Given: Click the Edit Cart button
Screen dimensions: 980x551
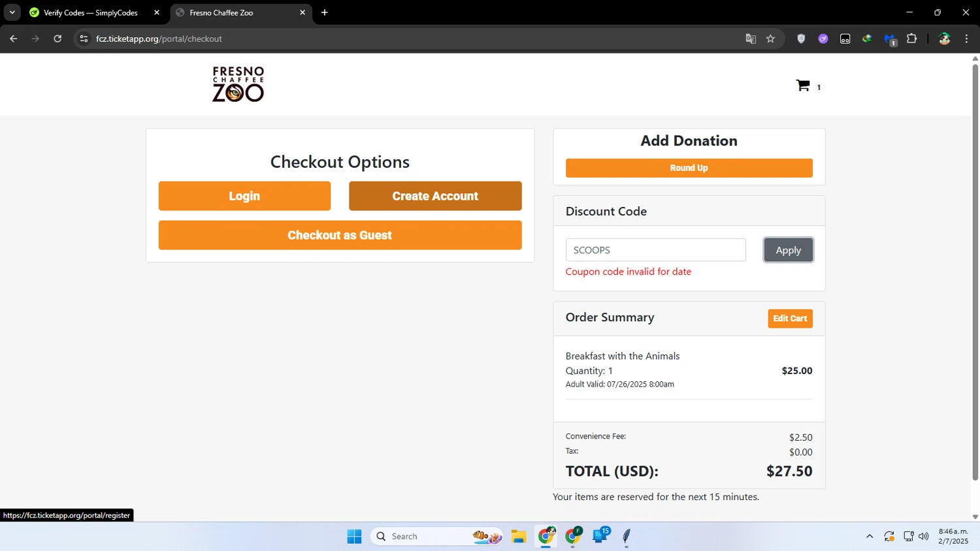Looking at the screenshot, I should click(x=790, y=319).
